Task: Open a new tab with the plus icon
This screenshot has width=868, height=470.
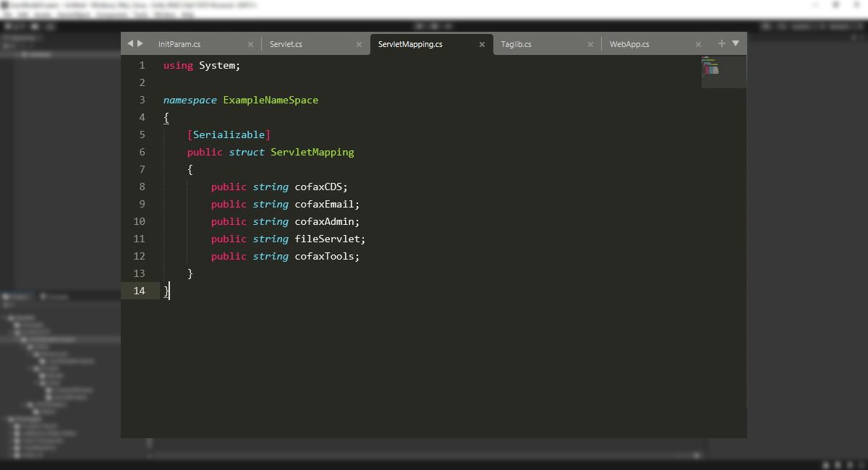Action: pos(721,43)
